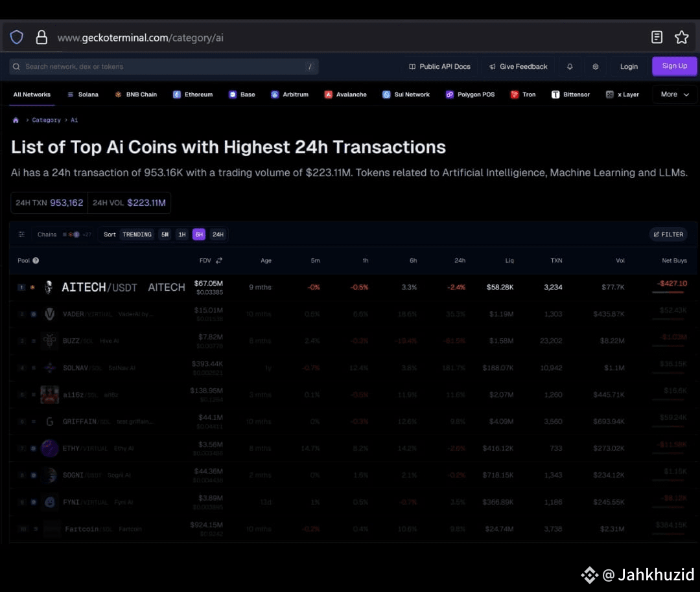Select the Ethereum network tab
Viewport: 700px width, 592px height.
pos(193,95)
